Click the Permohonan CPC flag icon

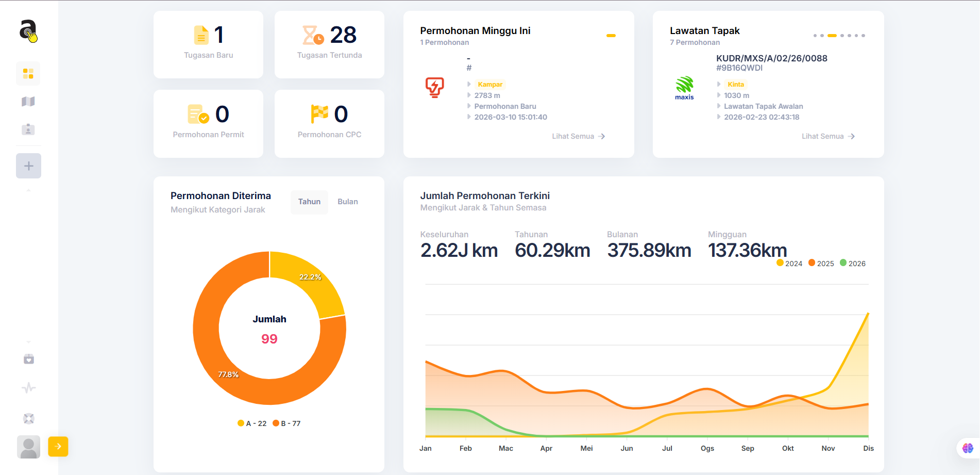[319, 114]
